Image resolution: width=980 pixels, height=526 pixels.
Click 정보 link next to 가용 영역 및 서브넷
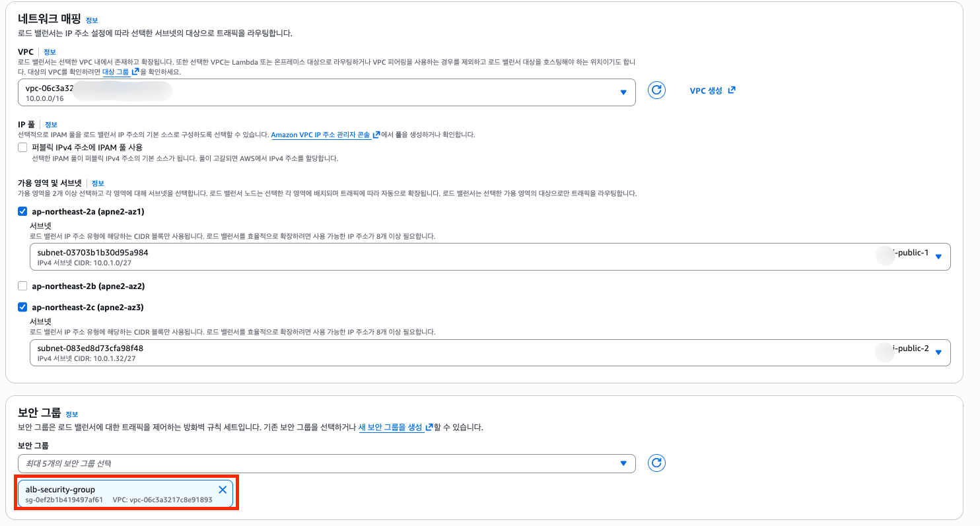98,183
